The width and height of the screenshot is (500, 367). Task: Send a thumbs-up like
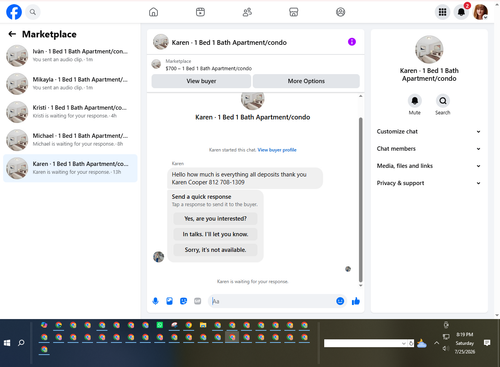tap(356, 301)
